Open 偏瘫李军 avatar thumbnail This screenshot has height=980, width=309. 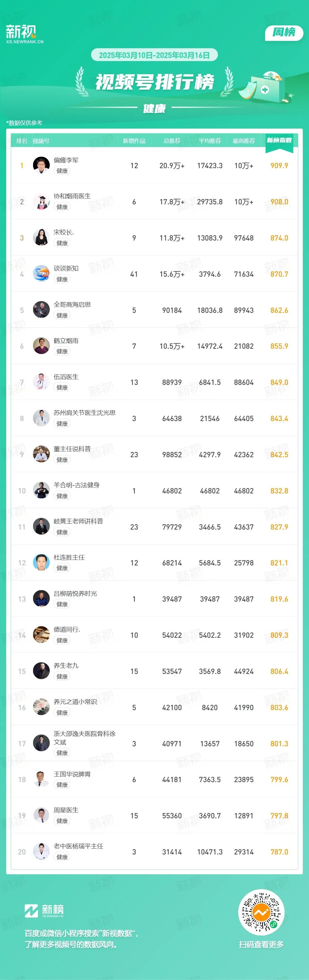(41, 165)
